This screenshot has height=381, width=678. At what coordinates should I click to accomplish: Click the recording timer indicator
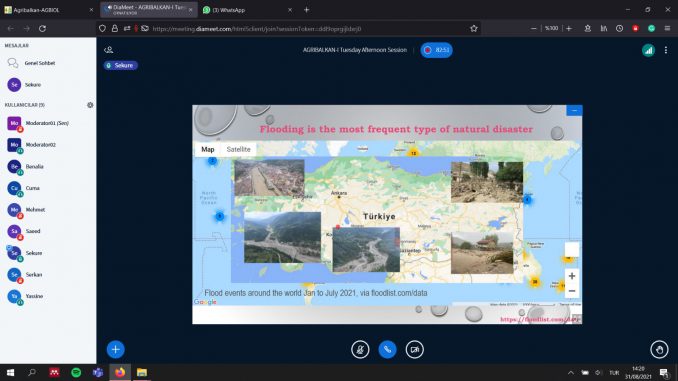[x=437, y=50]
